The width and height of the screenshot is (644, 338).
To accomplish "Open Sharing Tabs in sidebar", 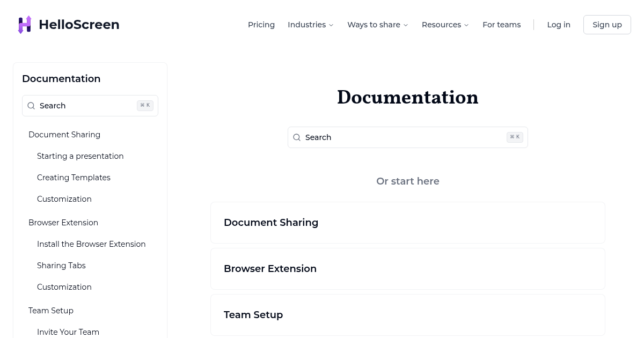I will (x=61, y=266).
